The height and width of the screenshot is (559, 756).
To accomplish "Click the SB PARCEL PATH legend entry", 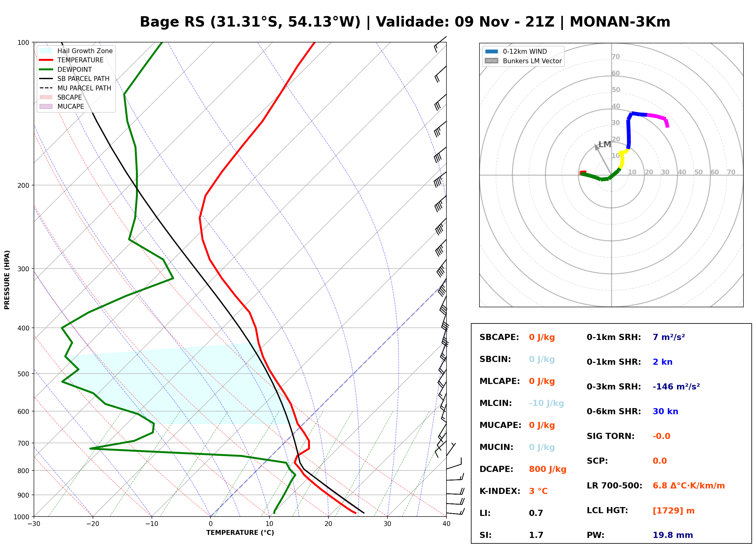I will (x=75, y=79).
